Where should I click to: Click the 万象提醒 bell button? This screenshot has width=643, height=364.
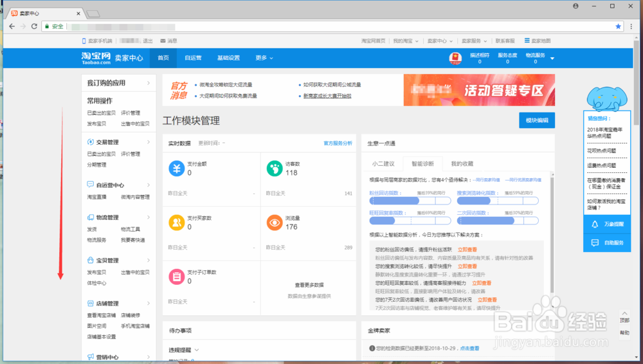click(607, 224)
